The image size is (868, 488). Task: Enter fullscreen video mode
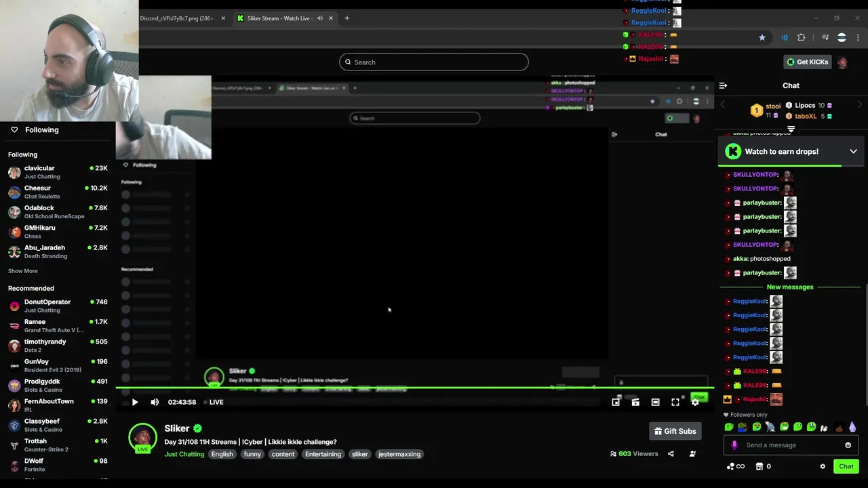pos(675,402)
